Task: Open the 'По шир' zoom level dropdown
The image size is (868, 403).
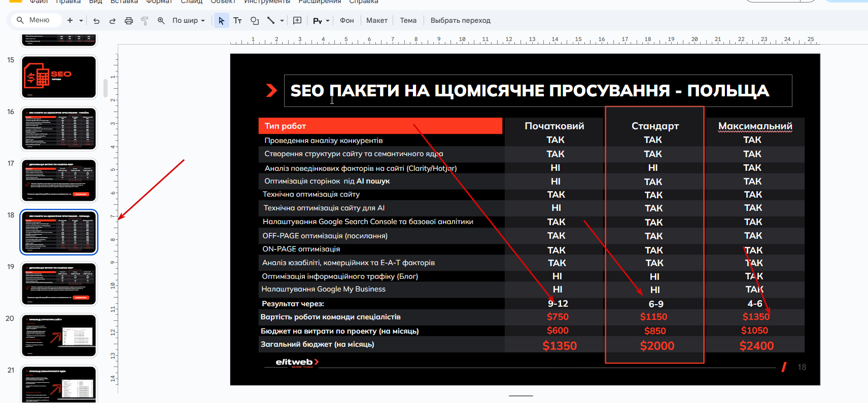Action: [x=189, y=21]
